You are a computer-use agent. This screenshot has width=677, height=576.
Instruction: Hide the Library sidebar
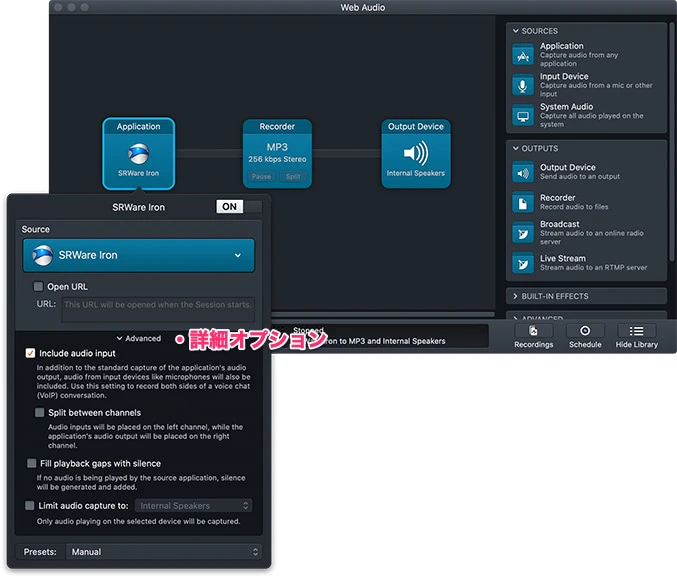click(636, 337)
